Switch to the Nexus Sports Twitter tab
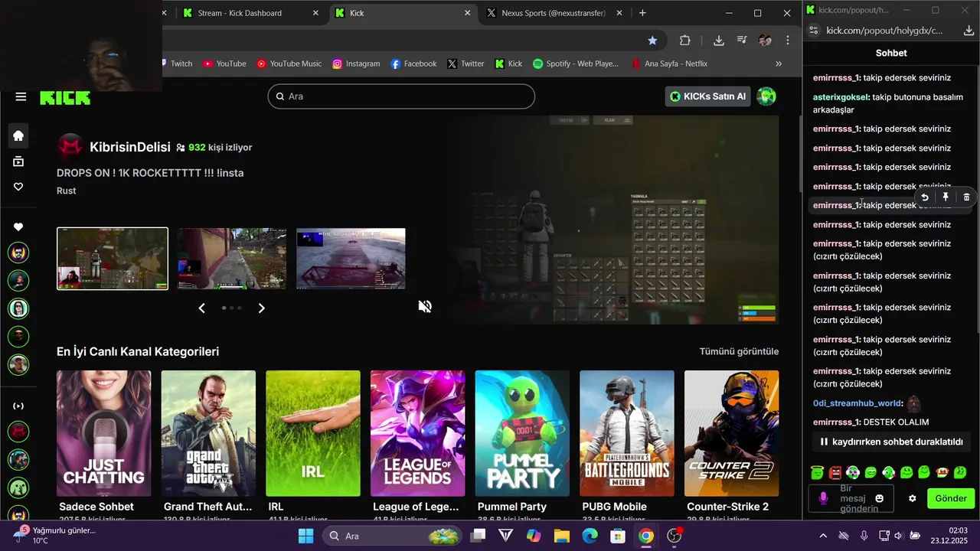The width and height of the screenshot is (980, 551). 553,13
